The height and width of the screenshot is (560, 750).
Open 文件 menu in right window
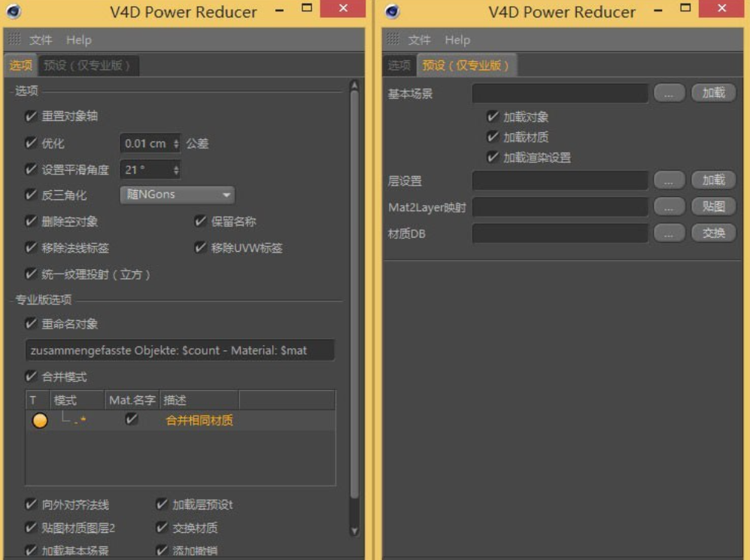click(x=420, y=40)
